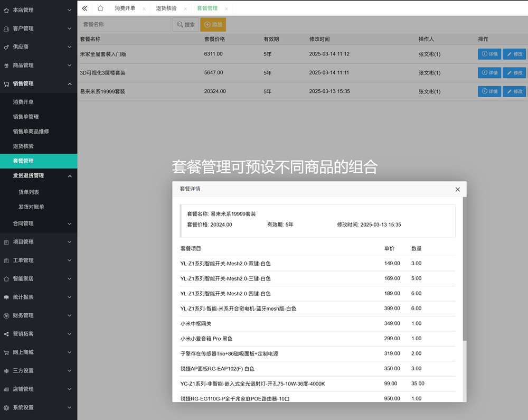The image size is (528, 420).
Task: Click the orange 添加 button
Action: pyautogui.click(x=213, y=25)
